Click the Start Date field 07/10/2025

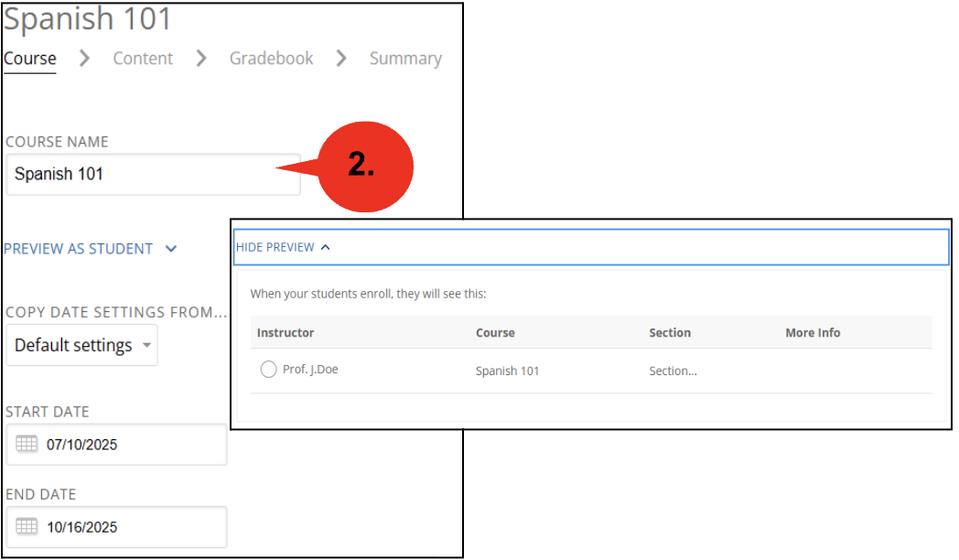coord(117,445)
